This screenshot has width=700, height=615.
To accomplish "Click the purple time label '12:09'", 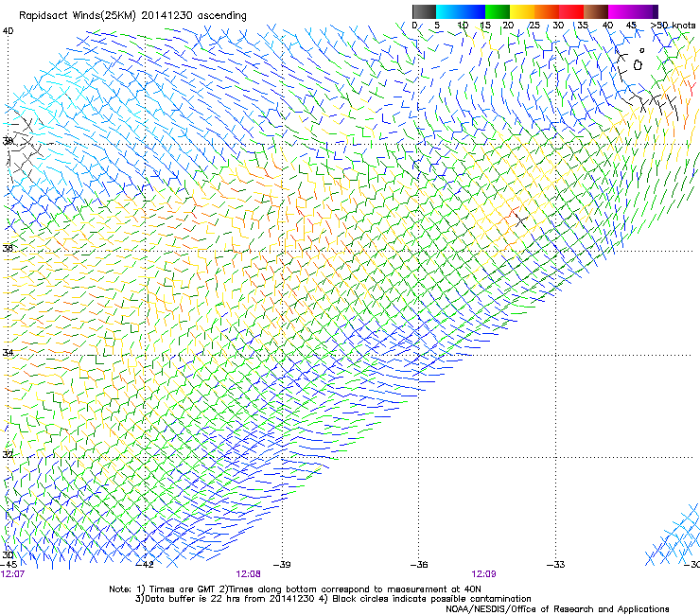I will (483, 574).
